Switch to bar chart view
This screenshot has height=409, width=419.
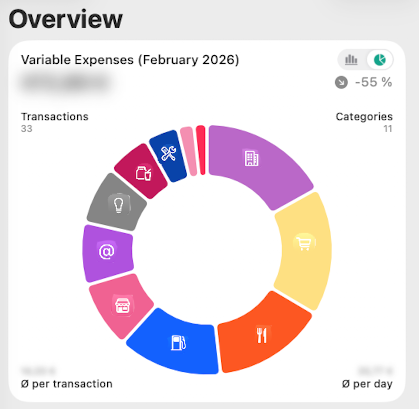click(351, 60)
